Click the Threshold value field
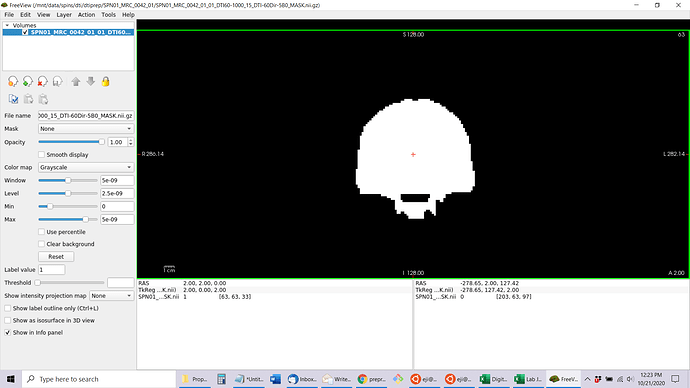 tap(121, 282)
